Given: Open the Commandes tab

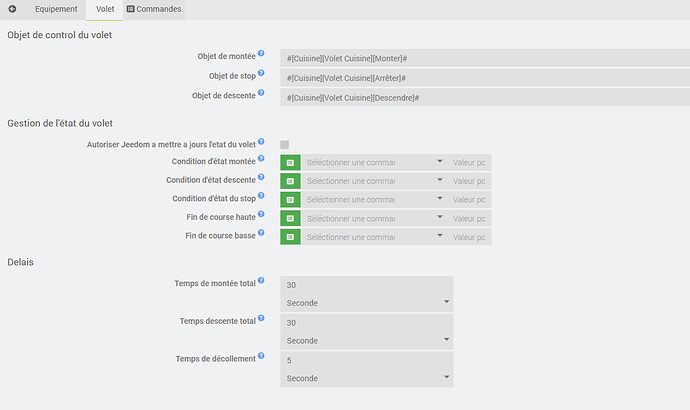Looking at the screenshot, I should (154, 9).
